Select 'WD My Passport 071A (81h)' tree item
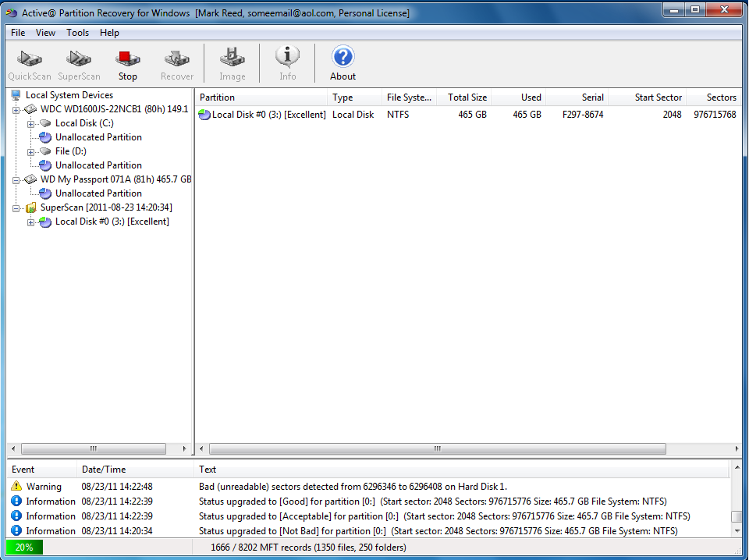 point(115,179)
